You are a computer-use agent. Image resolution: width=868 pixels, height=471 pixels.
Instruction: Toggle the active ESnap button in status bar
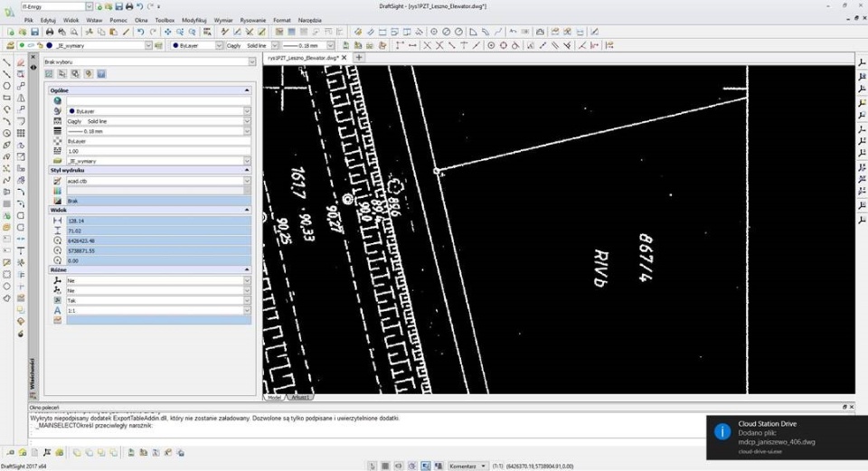425,466
